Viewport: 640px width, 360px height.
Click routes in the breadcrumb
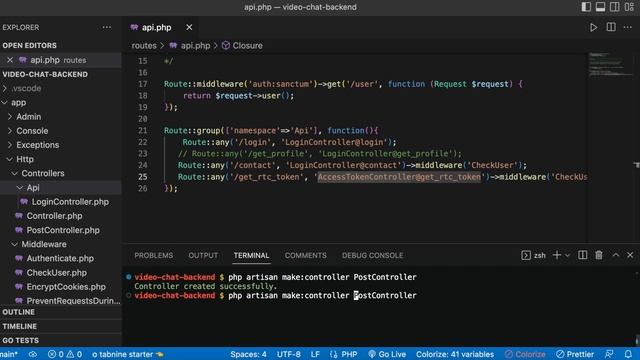click(x=144, y=46)
